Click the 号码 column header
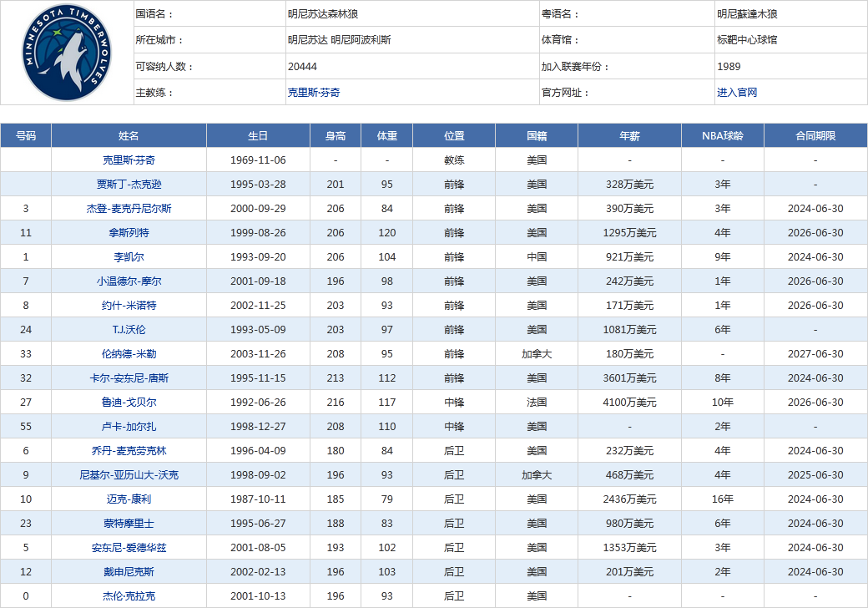 (26, 135)
